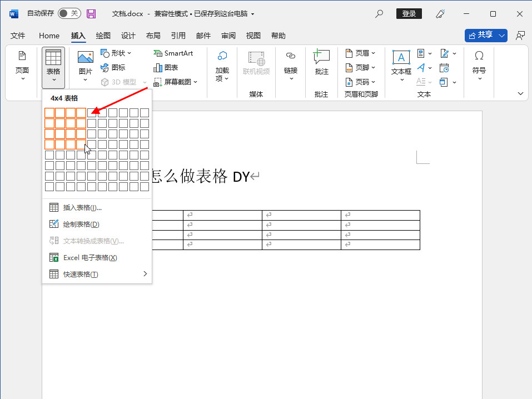Switch to the 审阅 tab
This screenshot has height=399, width=532.
[x=228, y=36]
